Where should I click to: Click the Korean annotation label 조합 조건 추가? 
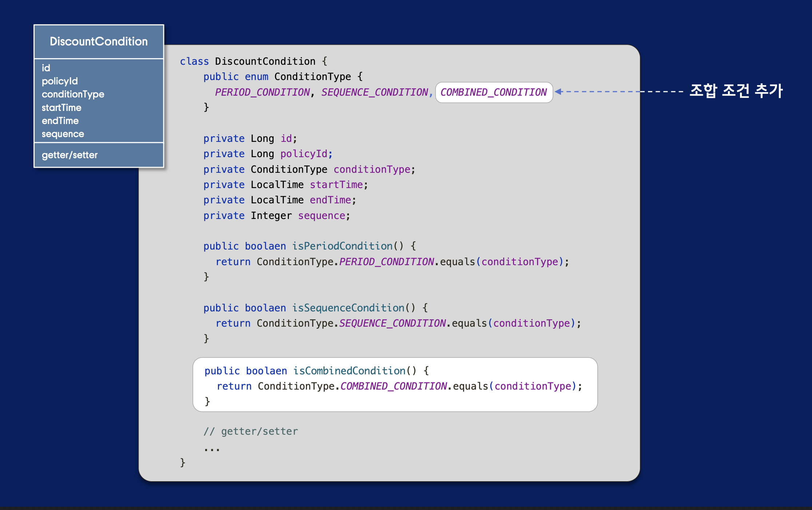[736, 91]
